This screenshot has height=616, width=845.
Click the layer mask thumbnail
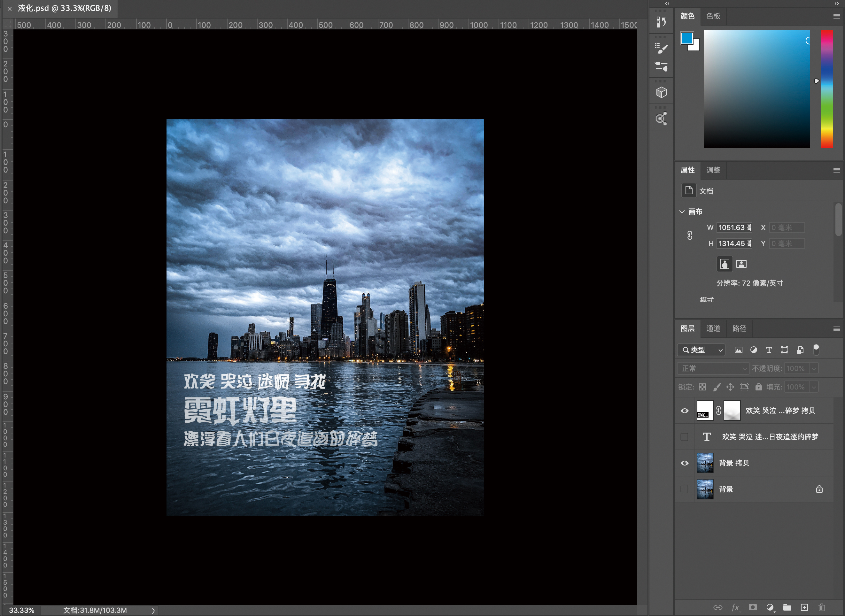(x=732, y=411)
